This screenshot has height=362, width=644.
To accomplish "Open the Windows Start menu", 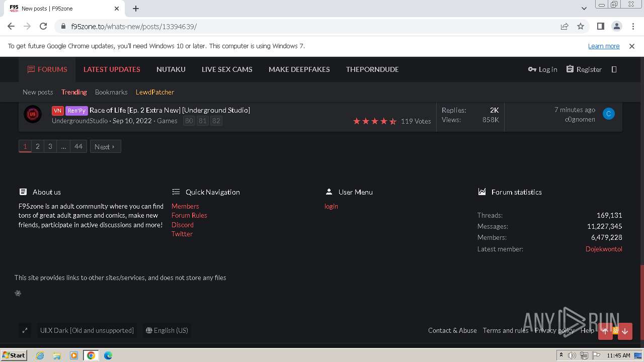I will (14, 355).
